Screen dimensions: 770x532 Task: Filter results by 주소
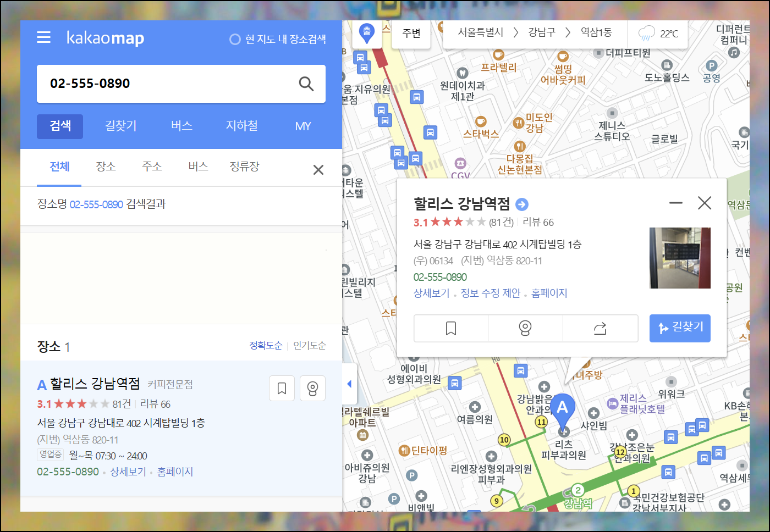pos(152,167)
